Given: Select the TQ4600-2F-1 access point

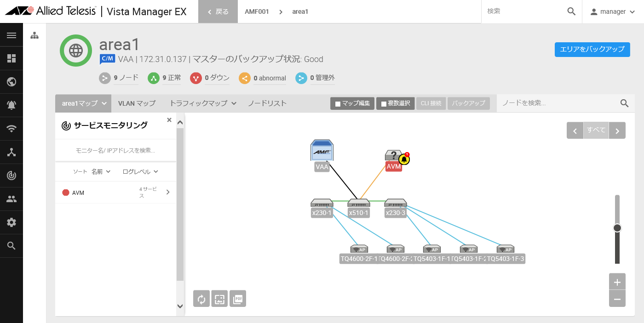Looking at the screenshot, I should pos(359,249).
